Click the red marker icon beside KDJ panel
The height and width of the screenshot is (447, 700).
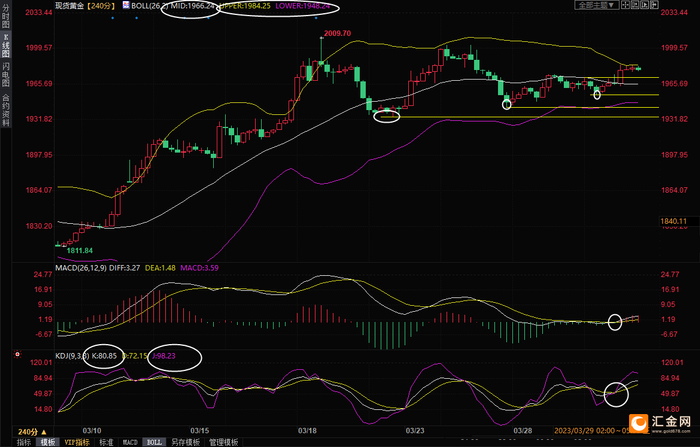17,354
